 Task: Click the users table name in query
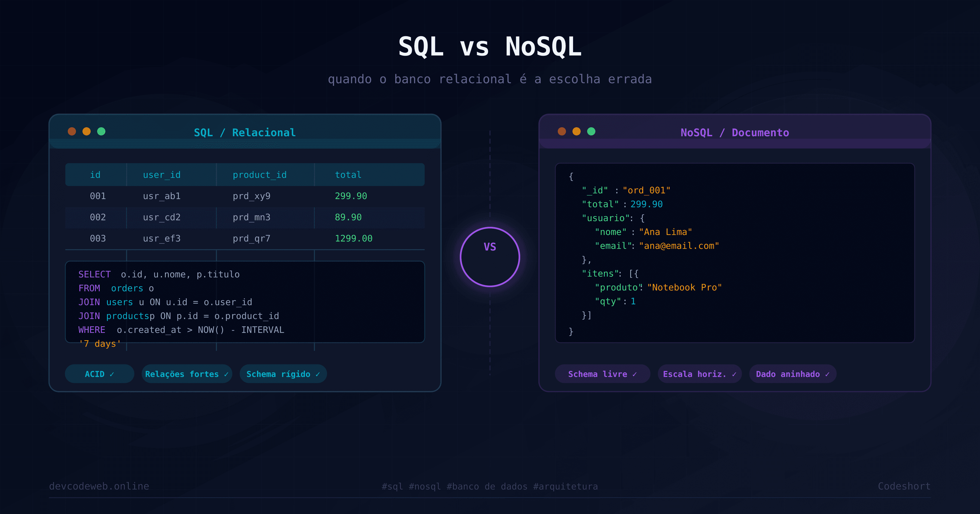(120, 302)
